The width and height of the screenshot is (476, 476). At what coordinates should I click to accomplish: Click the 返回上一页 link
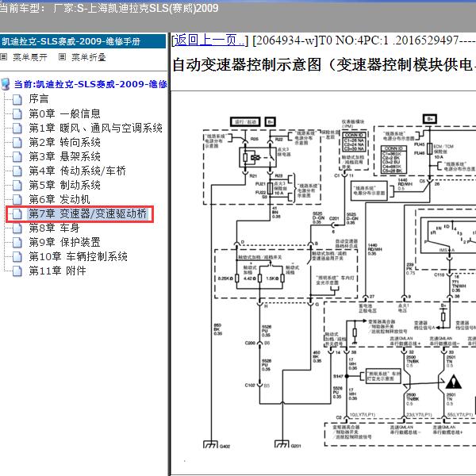[x=209, y=40]
